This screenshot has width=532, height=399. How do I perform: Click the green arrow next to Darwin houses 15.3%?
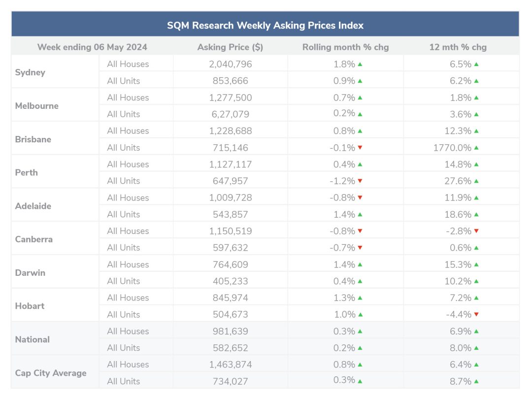476,265
